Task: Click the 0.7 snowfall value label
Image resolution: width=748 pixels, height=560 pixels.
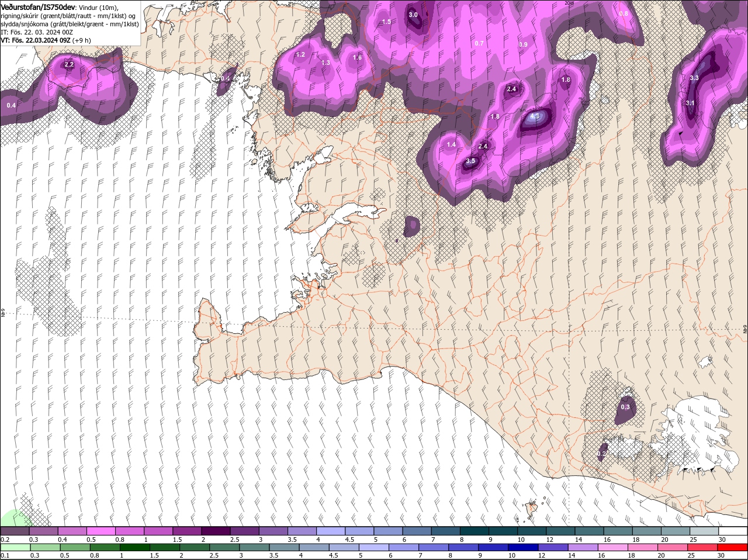Action: [x=479, y=43]
